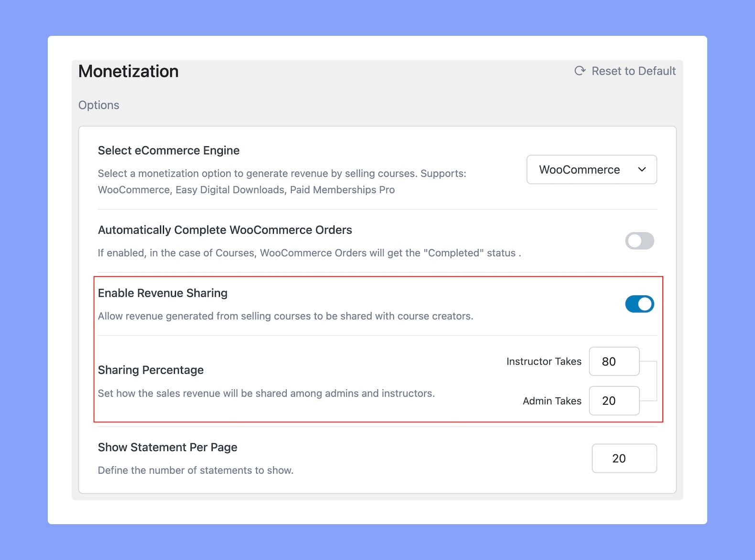Click the Admin Takes label
The height and width of the screenshot is (560, 755).
coord(552,401)
